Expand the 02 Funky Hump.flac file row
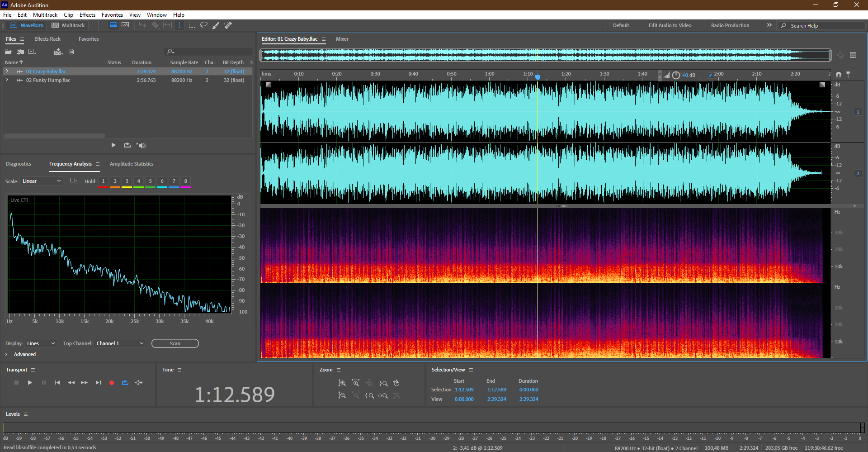The height and width of the screenshot is (452, 868). tap(7, 80)
